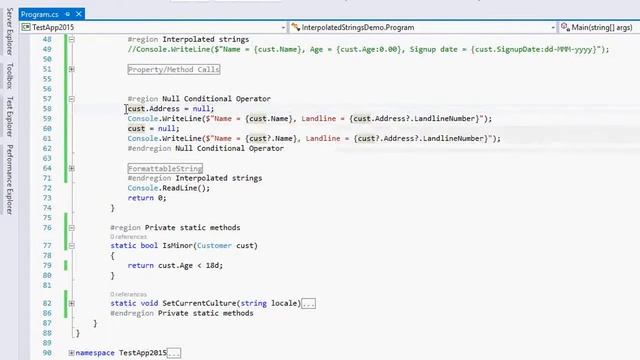Click the 'return 0;' statement
Image resolution: width=640 pixels, height=360 pixels.
coord(147,198)
